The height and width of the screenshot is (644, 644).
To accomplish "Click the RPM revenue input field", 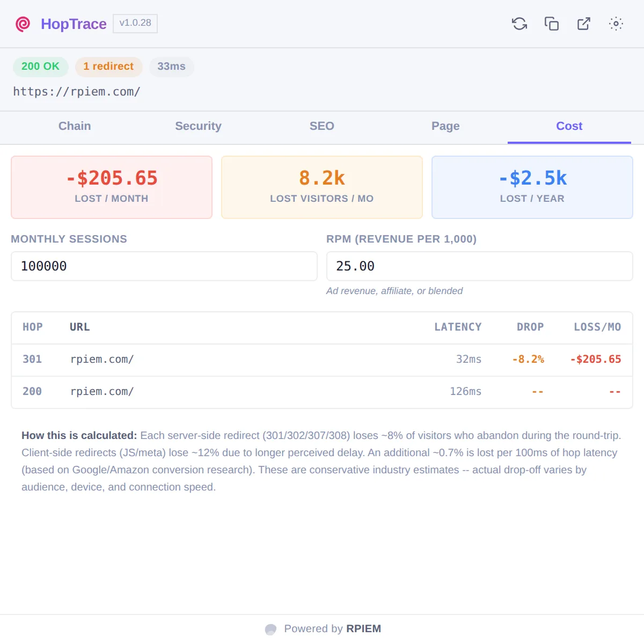I will [480, 266].
